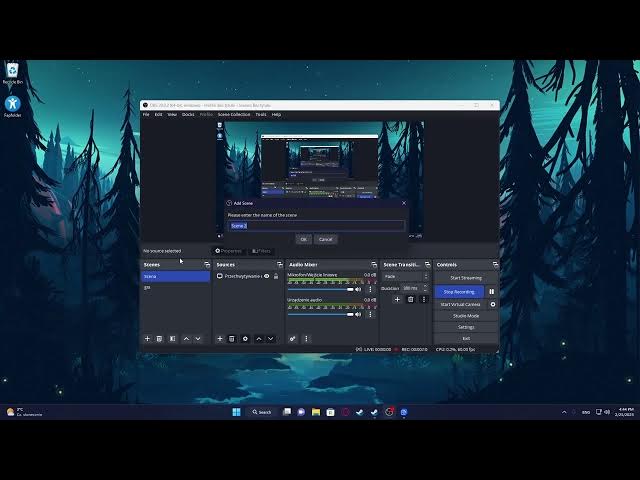Image resolution: width=640 pixels, height=480 pixels.
Task: Open the Docks menu
Action: pyautogui.click(x=188, y=115)
